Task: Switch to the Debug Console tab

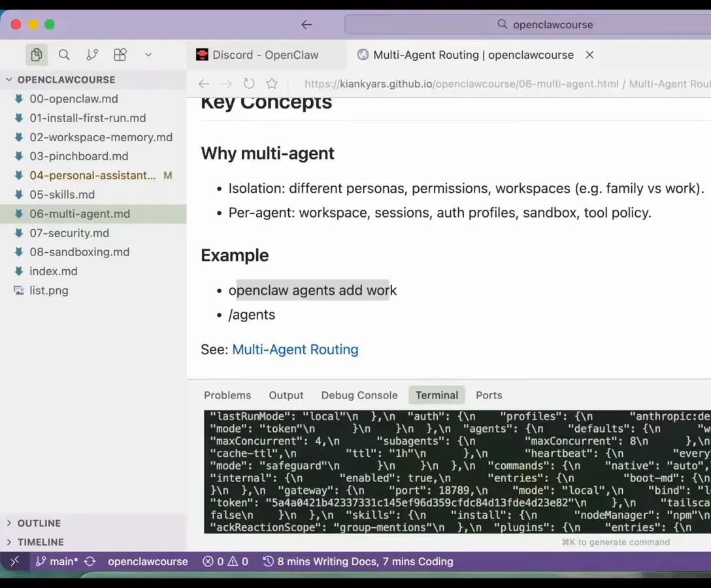Action: click(x=359, y=395)
